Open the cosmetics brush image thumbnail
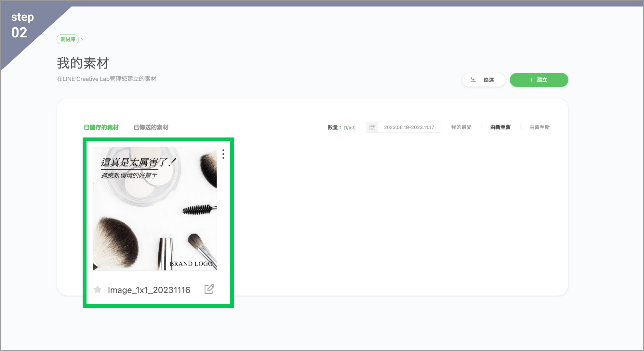 pyautogui.click(x=155, y=209)
